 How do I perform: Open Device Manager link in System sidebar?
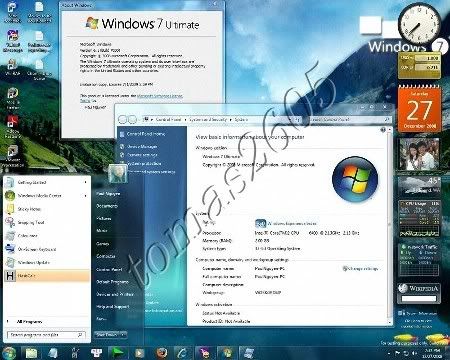(142, 146)
